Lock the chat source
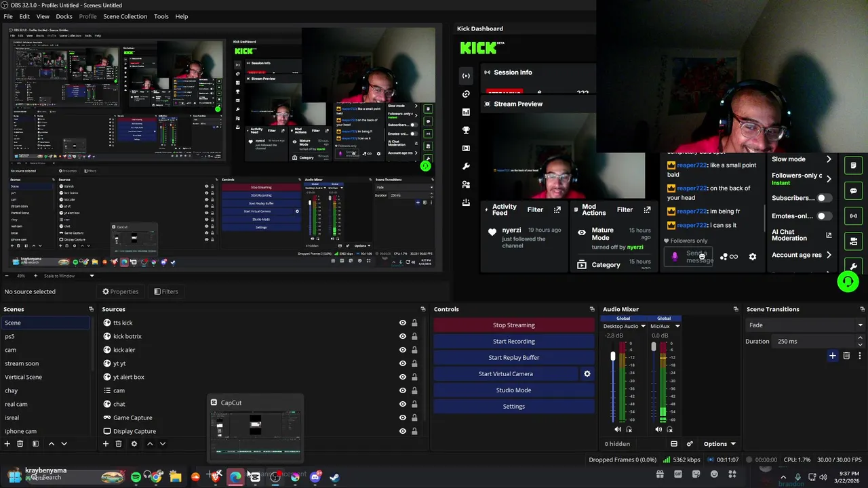Viewport: 868px width, 488px height. (x=414, y=404)
